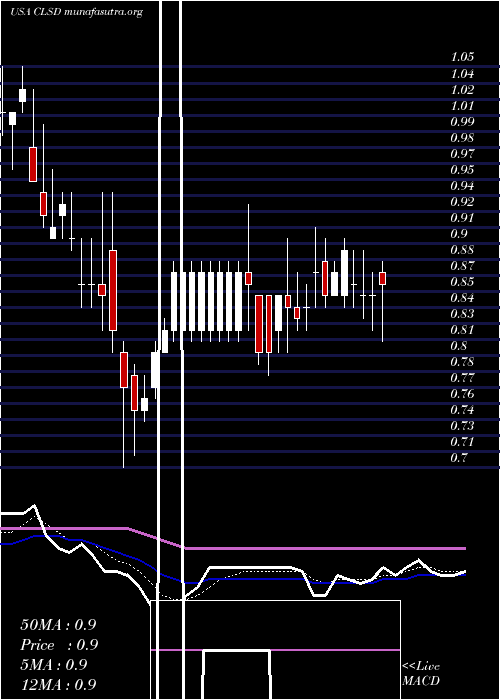The image size is (500, 700).
Task: Click the tall red candle with the lowest wick near 0.7
Action: 124,370
